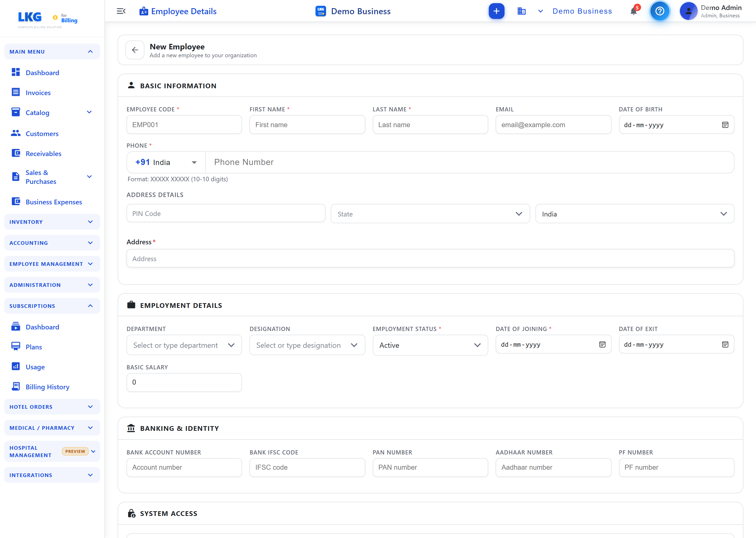Focus the Basic Salary field
This screenshot has height=538, width=756.
tap(184, 382)
